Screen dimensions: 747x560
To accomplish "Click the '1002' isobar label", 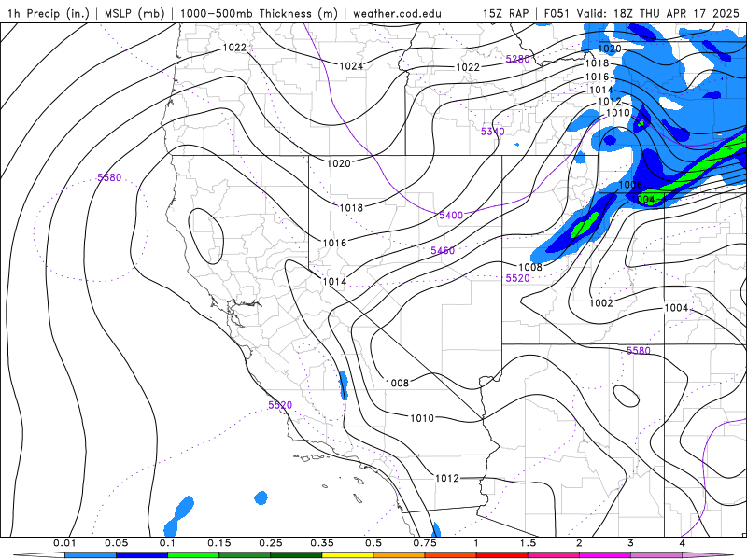I will 600,303.
